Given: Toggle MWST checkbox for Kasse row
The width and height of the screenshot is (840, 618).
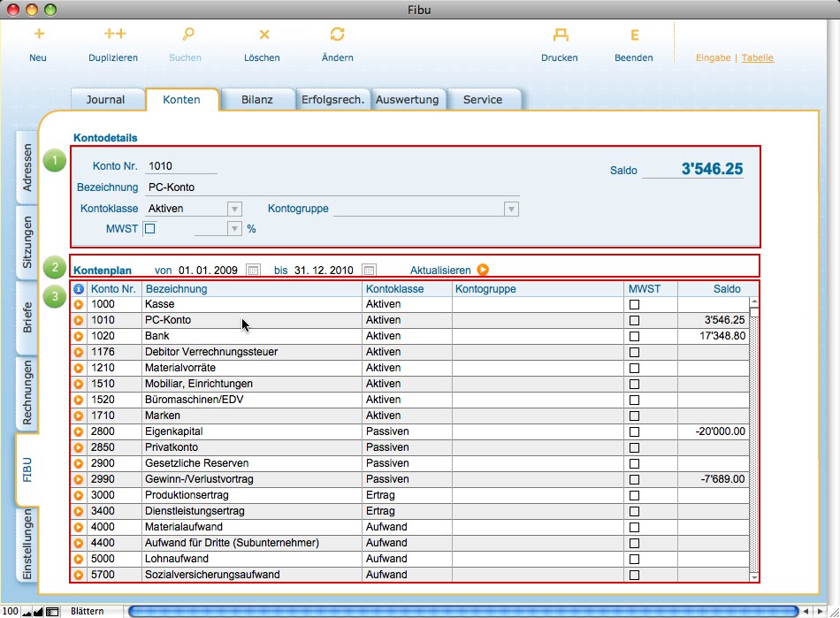Looking at the screenshot, I should (x=634, y=305).
